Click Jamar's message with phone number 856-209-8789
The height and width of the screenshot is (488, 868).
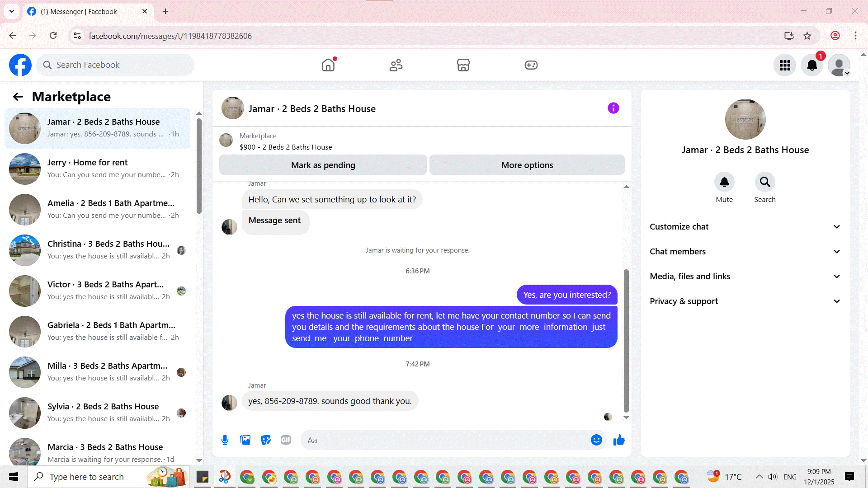click(x=330, y=401)
